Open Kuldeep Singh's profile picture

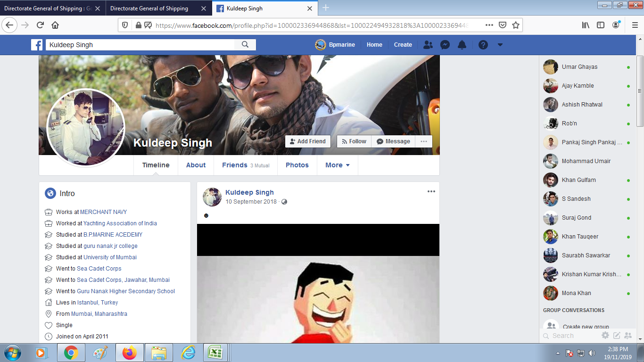[85, 127]
